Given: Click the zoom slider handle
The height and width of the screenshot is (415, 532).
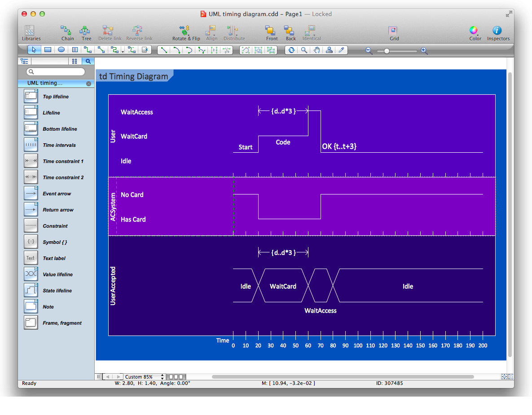Looking at the screenshot, I should [x=387, y=51].
